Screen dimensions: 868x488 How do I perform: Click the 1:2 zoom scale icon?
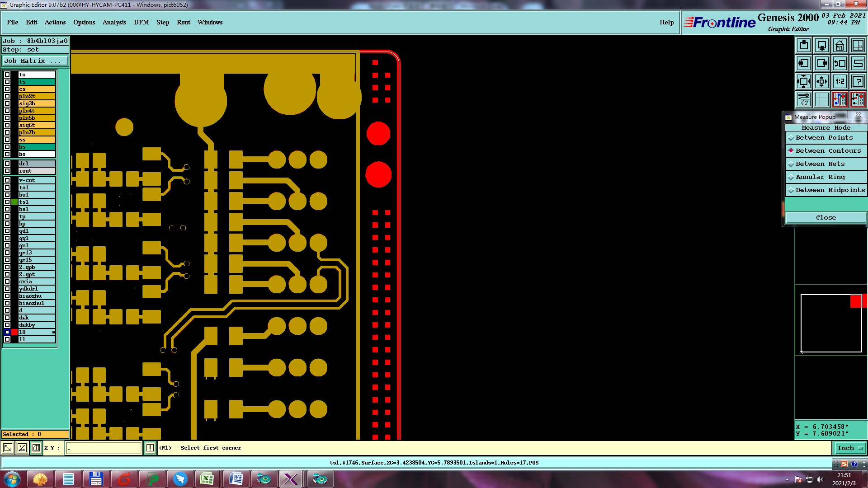tap(840, 81)
